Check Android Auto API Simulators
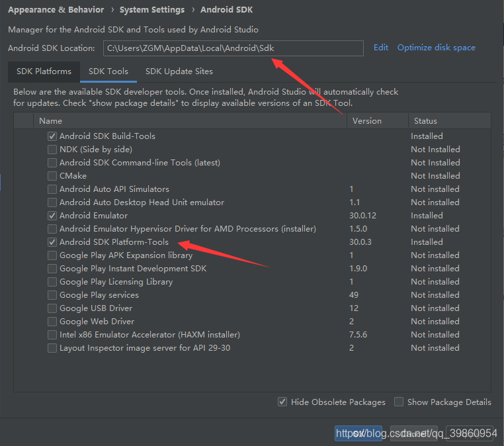504x446 pixels. [x=52, y=189]
